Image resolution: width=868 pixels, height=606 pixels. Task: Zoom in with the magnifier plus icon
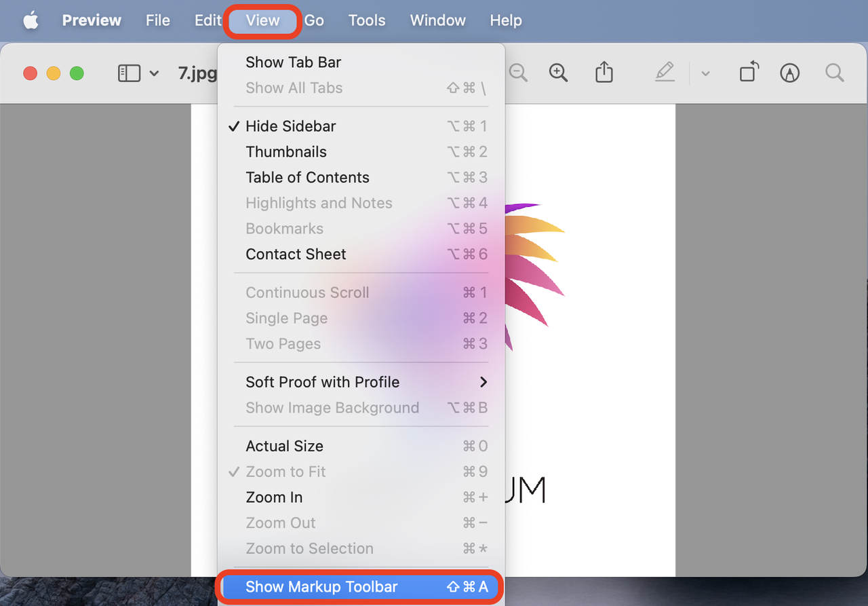pos(558,73)
